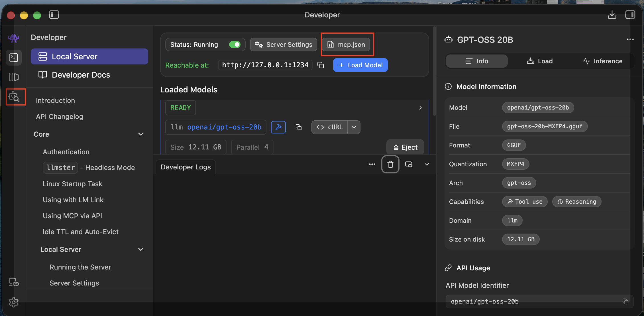Click the blue Load Model button
The image size is (644, 316).
coord(360,65)
